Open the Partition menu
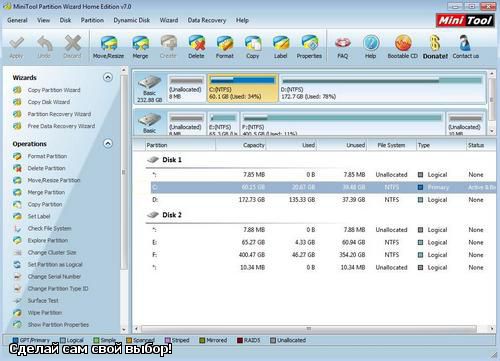This screenshot has width=500, height=361. pos(92,20)
